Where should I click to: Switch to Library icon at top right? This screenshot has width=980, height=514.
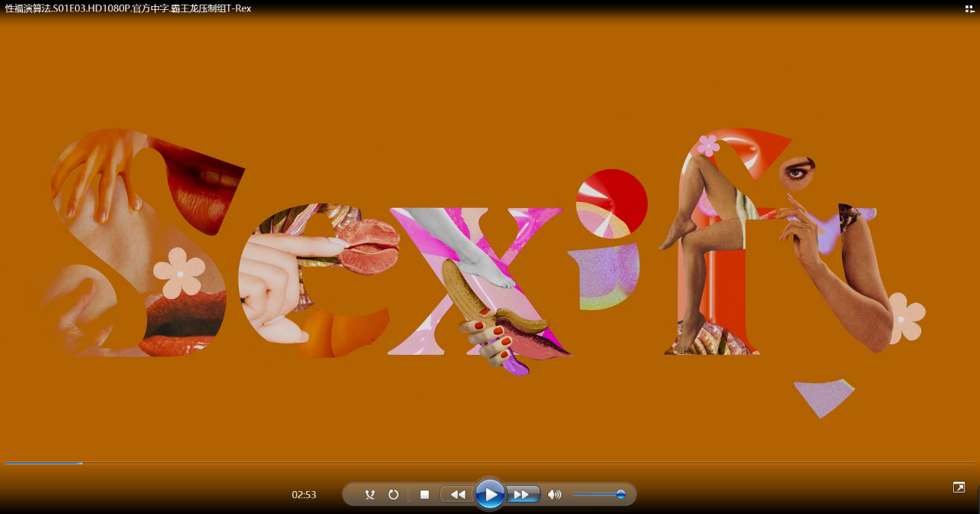coord(969,8)
